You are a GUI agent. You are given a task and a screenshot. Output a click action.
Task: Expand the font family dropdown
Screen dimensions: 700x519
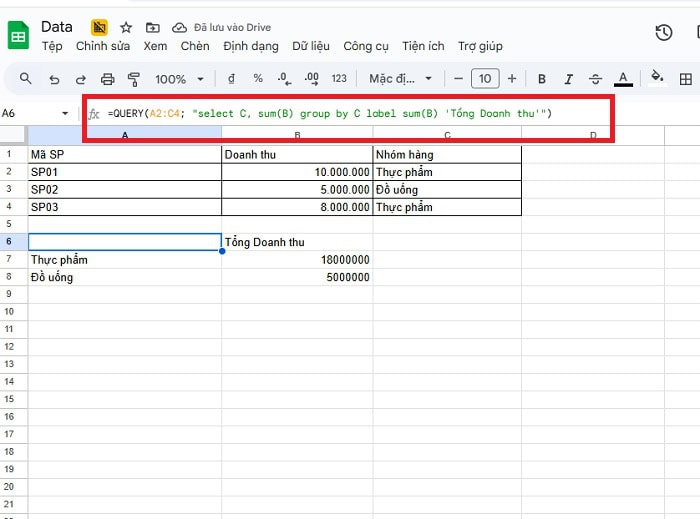coord(401,78)
